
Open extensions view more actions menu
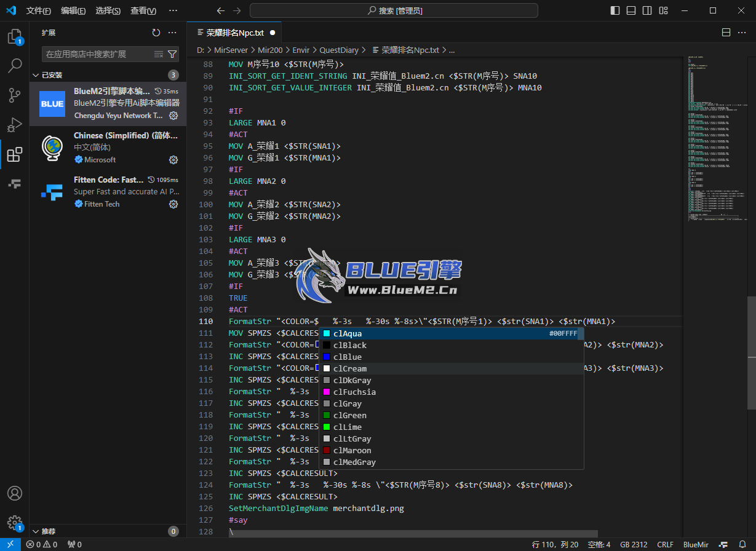coord(173,33)
